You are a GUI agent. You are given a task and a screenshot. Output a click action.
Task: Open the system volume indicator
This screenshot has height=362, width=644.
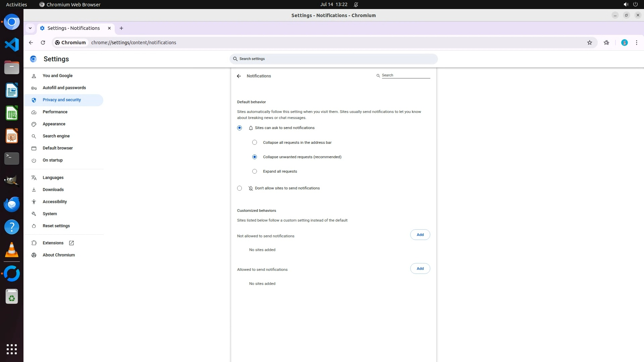tap(626, 4)
